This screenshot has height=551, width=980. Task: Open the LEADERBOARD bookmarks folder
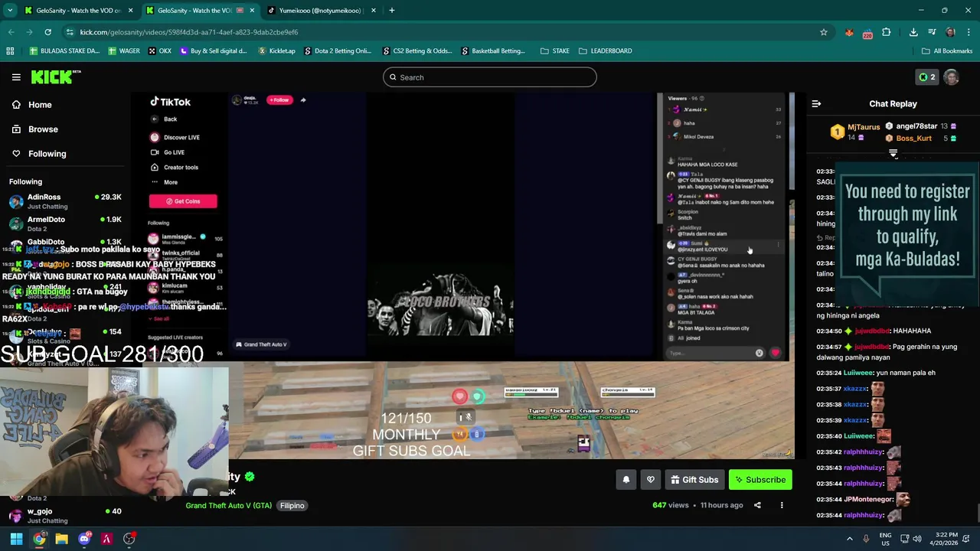tap(606, 51)
